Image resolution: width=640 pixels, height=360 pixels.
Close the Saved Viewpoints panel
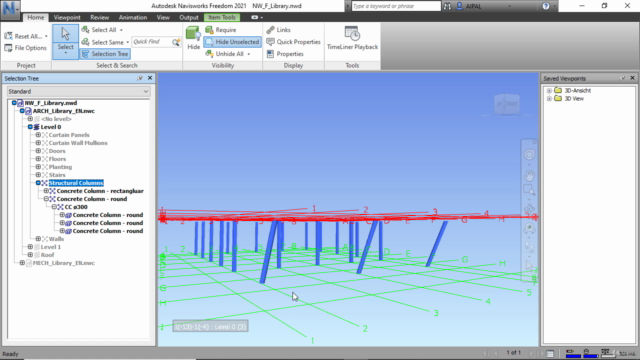[632, 78]
